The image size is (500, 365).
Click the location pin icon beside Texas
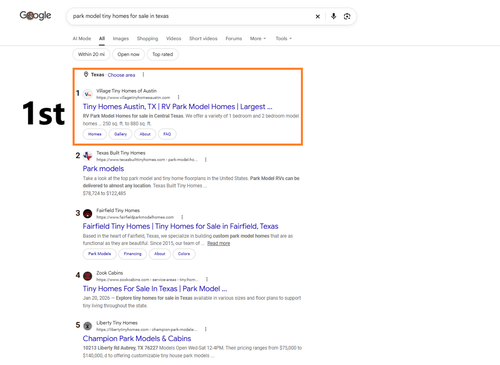pos(86,74)
